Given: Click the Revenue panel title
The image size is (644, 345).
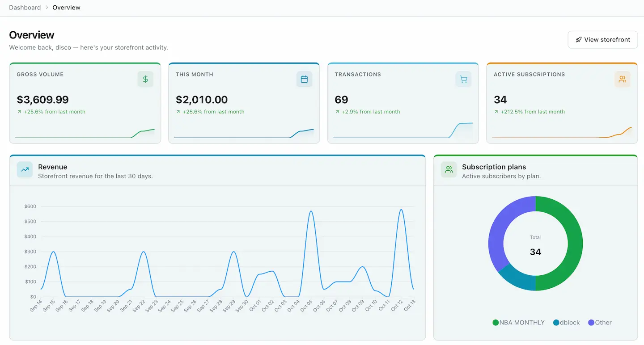Looking at the screenshot, I should click(53, 167).
